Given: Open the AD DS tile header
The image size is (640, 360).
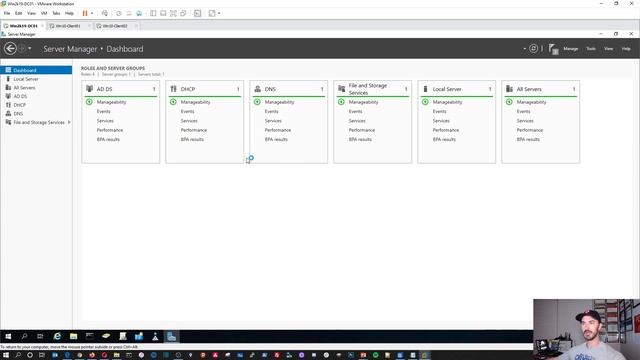Looking at the screenshot, I should (x=104, y=89).
